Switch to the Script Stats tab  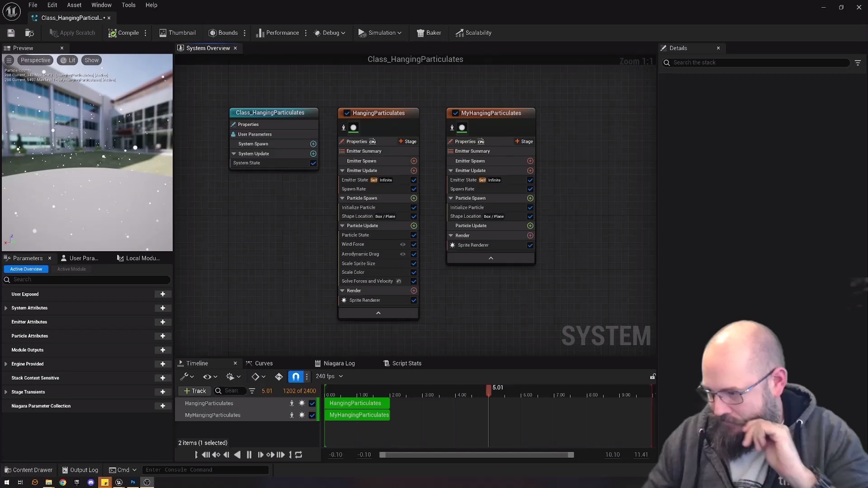[402, 363]
